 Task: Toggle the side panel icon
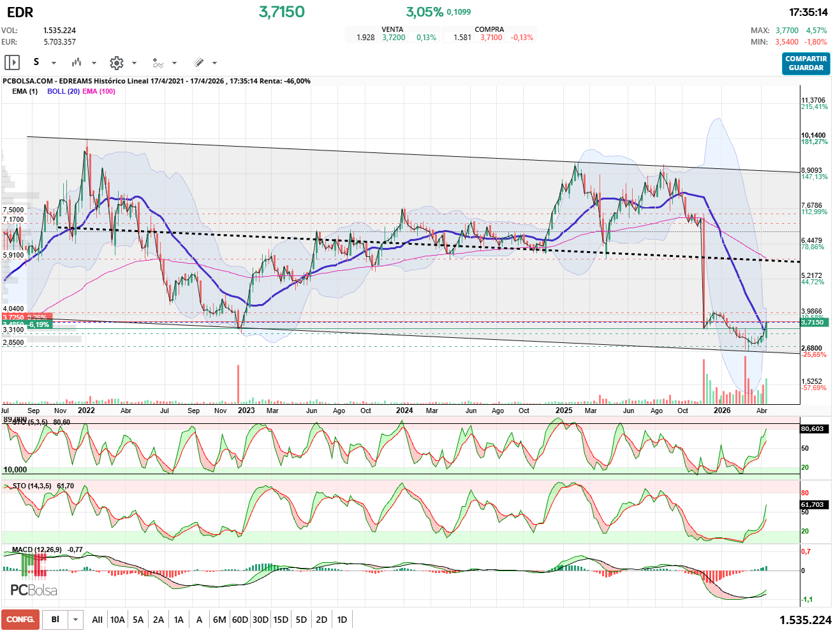12,62
